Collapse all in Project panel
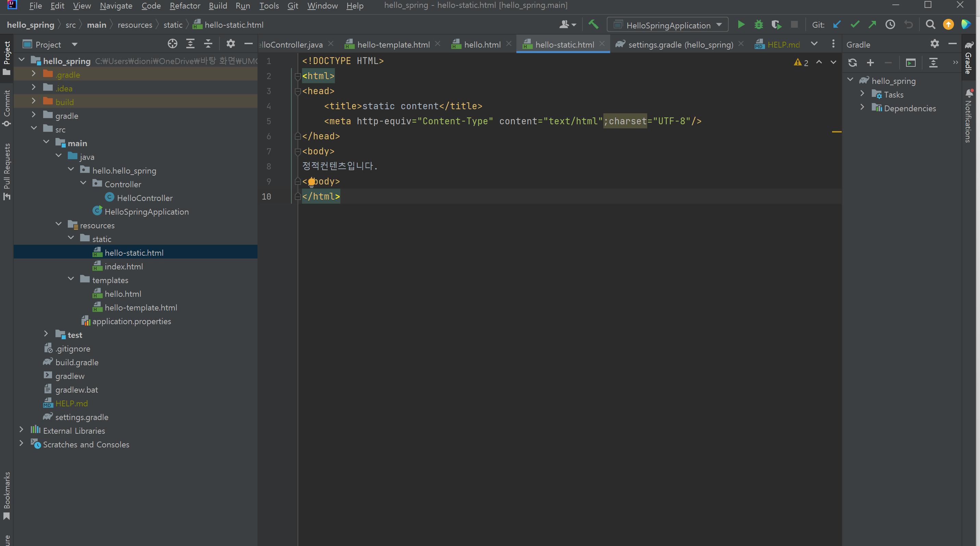The image size is (980, 546). 208,44
